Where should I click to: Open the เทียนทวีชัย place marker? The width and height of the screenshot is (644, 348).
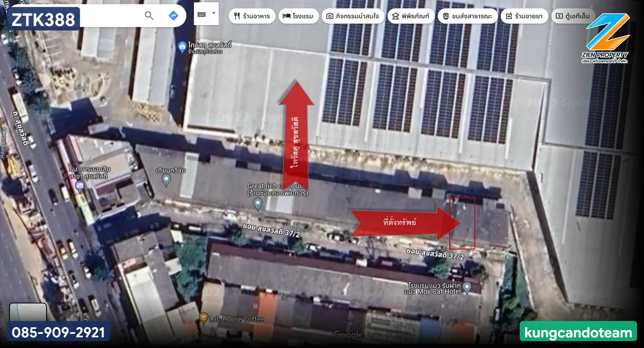click(x=166, y=180)
